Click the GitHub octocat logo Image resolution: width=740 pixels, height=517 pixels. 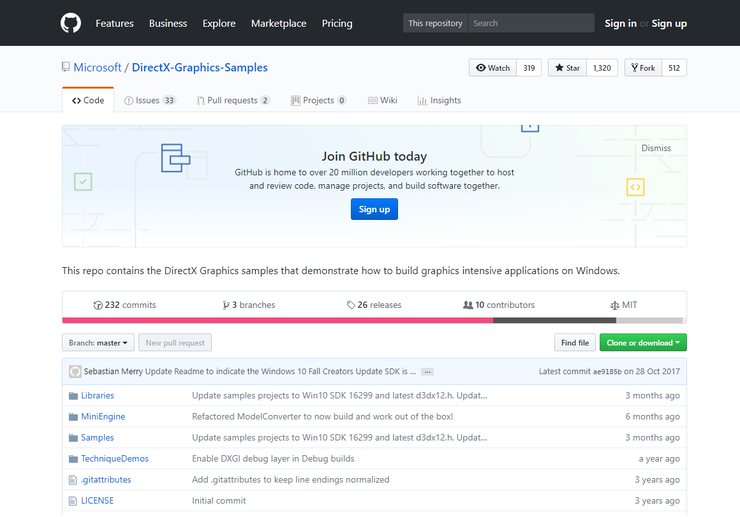(71, 23)
